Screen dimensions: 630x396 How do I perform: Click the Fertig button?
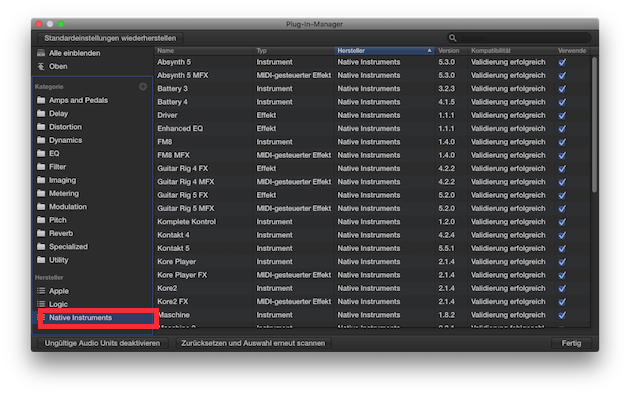(571, 343)
